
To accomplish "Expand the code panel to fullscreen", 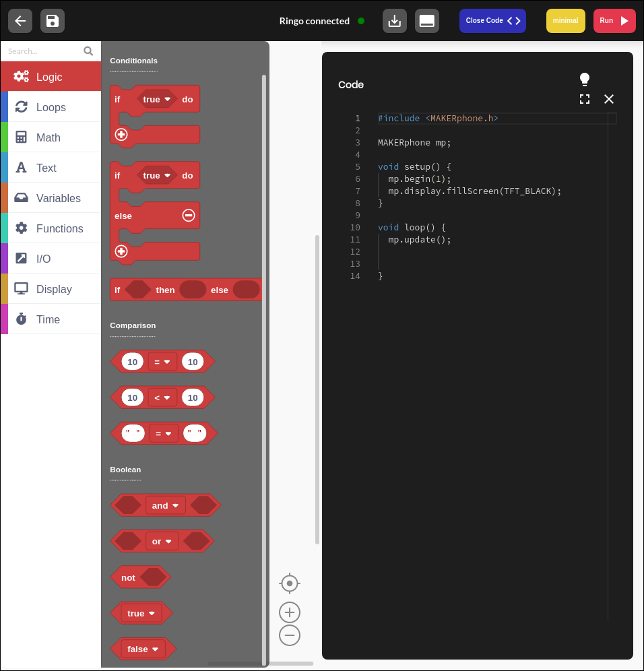I will click(585, 99).
